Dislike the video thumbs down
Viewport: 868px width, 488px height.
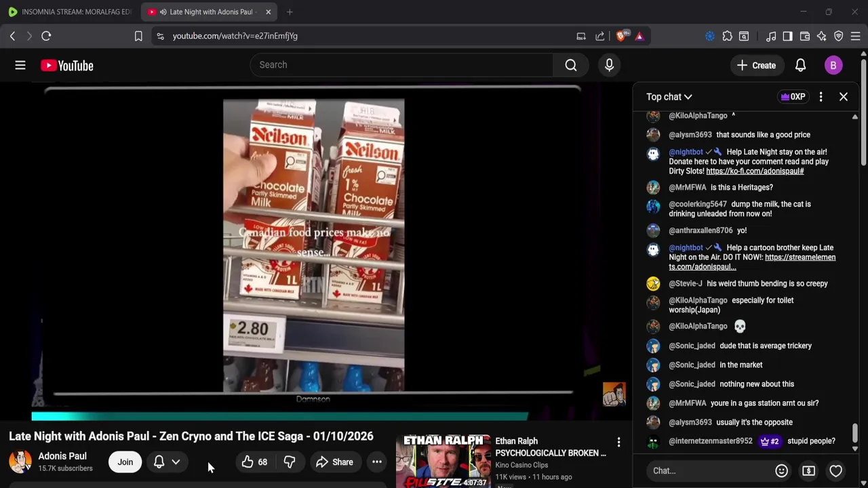coord(290,462)
